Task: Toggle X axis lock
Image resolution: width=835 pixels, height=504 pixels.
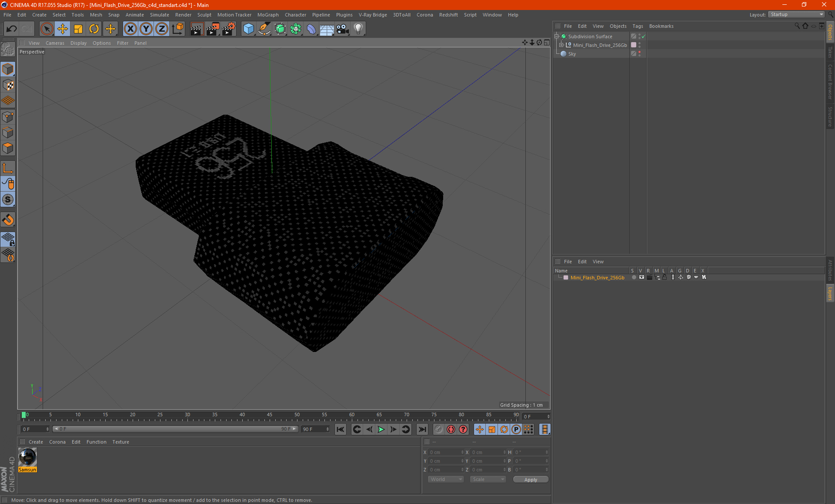Action: pos(130,29)
